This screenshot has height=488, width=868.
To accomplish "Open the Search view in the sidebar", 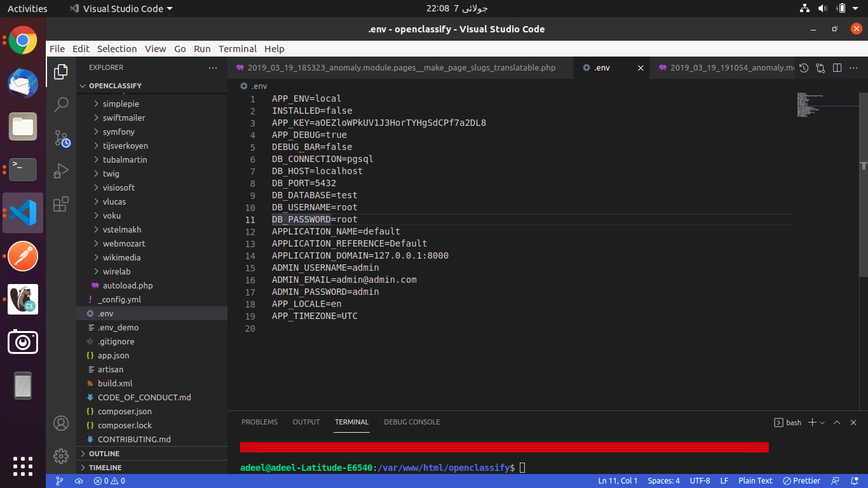I will click(x=61, y=105).
